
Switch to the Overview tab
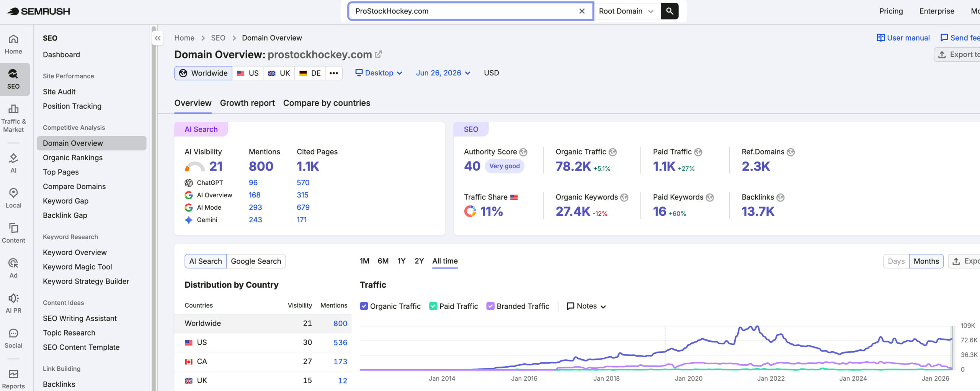pos(193,103)
